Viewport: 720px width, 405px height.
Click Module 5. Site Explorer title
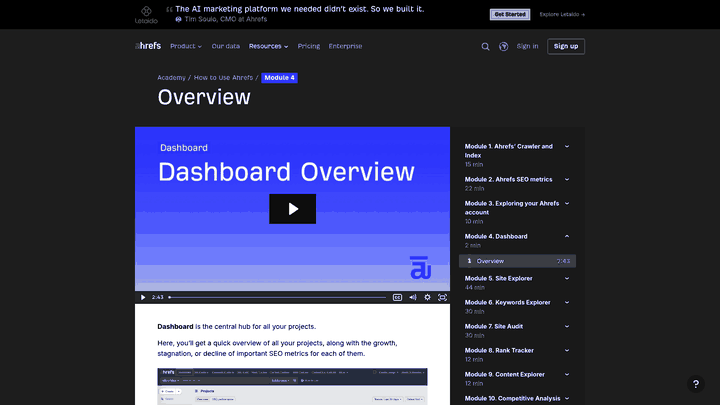coord(498,279)
